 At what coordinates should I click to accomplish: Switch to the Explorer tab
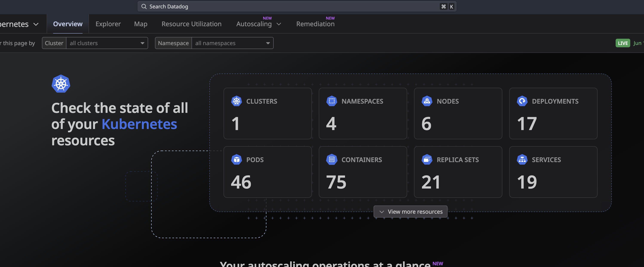108,24
